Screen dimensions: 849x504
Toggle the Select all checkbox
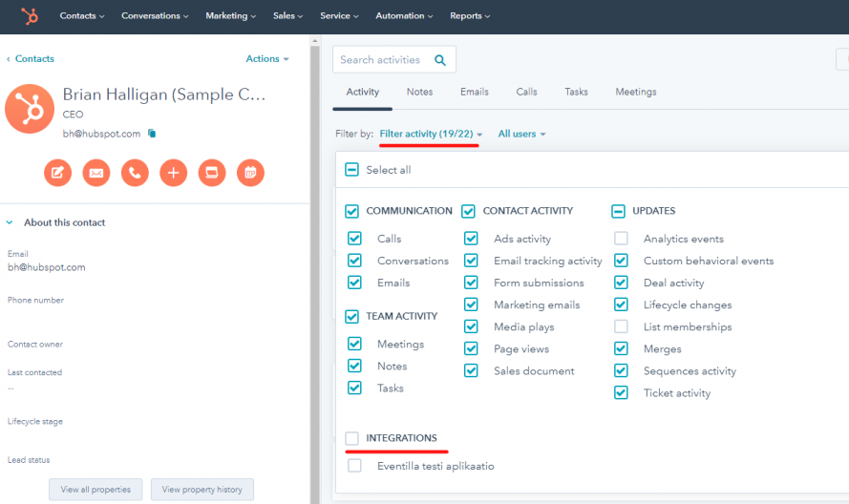[x=352, y=170]
